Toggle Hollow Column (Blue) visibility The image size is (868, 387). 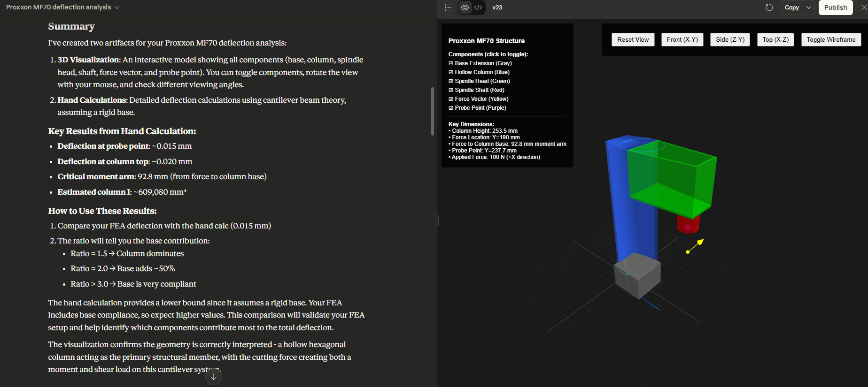pyautogui.click(x=451, y=72)
